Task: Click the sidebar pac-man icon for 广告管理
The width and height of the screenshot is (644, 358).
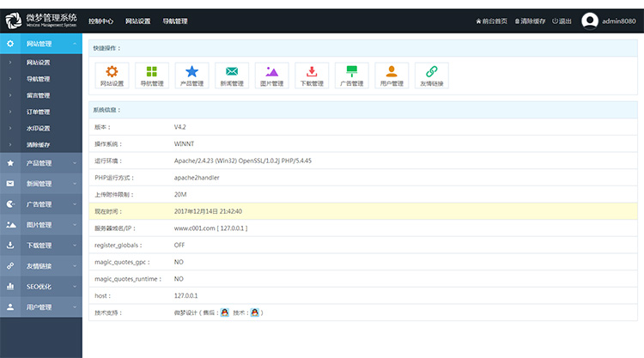Action: [10, 204]
